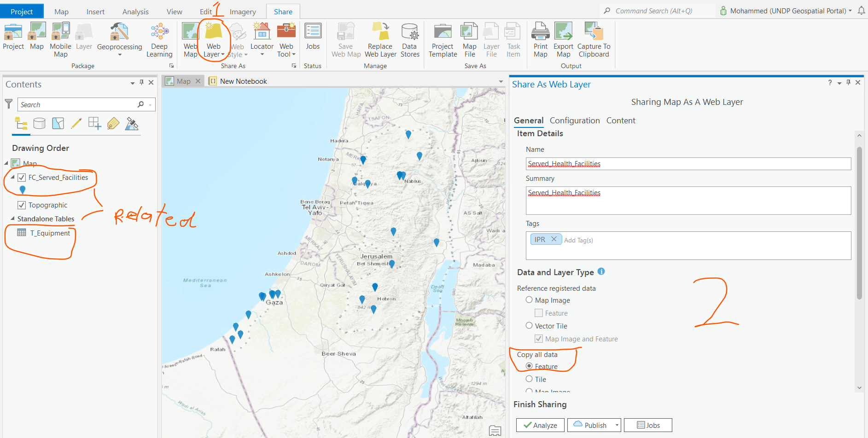This screenshot has width=868, height=438.
Task: Select Map Image radio button under Reference registered data
Action: 529,300
